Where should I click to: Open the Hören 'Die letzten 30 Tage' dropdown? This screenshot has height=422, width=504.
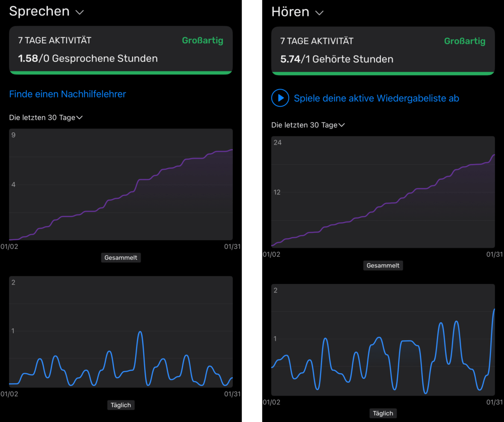pos(308,125)
